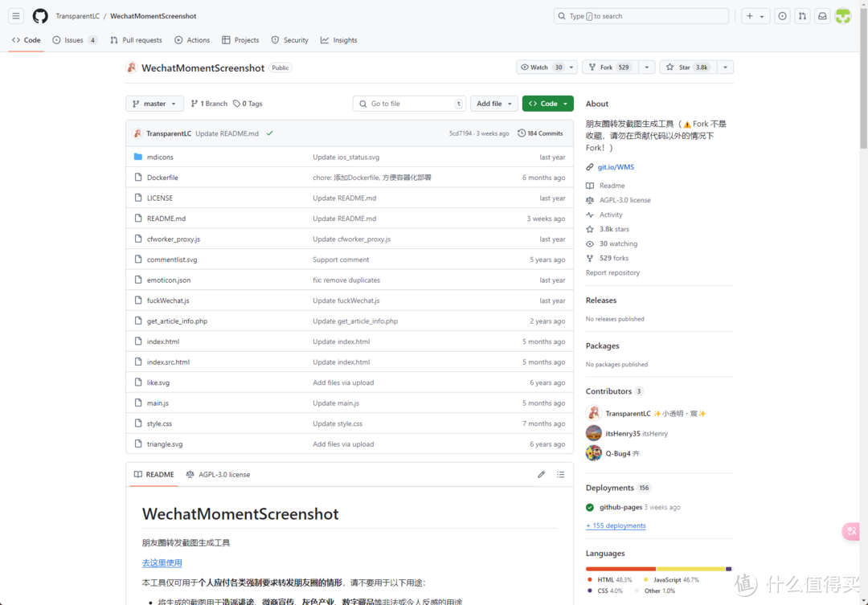Open README outline list icon
The image size is (868, 605).
click(561, 474)
